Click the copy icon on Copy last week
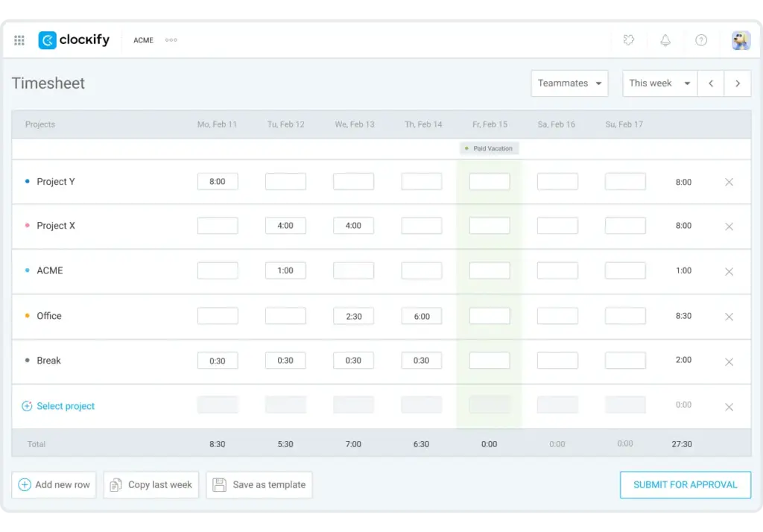Screen dimensions: 763x532 pyautogui.click(x=115, y=484)
